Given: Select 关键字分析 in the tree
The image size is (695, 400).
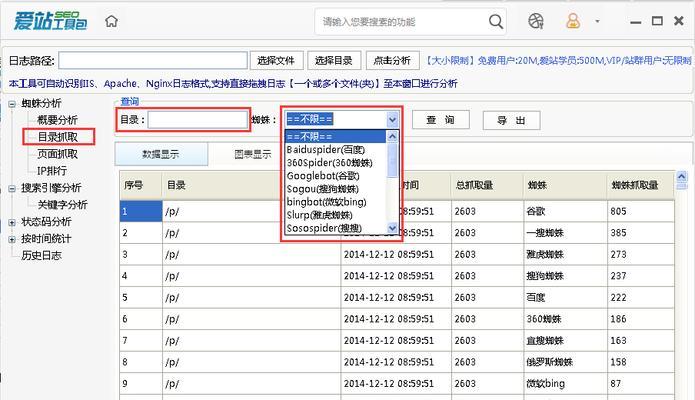Looking at the screenshot, I should pos(62,204).
